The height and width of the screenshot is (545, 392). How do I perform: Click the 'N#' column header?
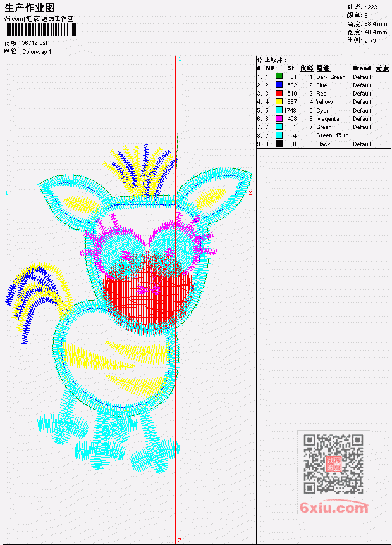tap(270, 68)
